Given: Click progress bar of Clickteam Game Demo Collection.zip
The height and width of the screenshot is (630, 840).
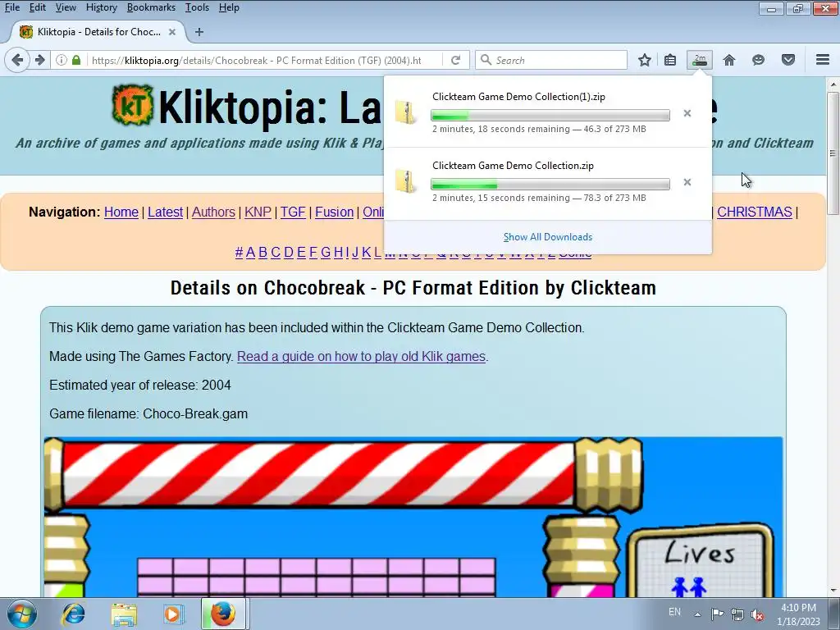Looking at the screenshot, I should [x=550, y=185].
